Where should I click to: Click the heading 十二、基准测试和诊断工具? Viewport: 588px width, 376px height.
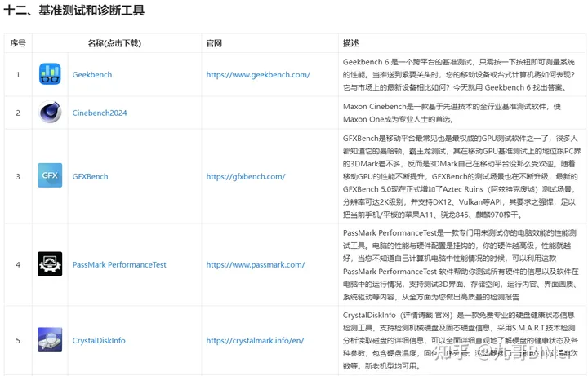[x=74, y=10]
